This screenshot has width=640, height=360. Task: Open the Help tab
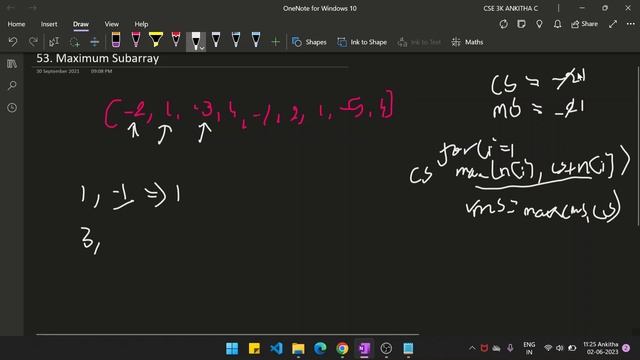(x=141, y=24)
